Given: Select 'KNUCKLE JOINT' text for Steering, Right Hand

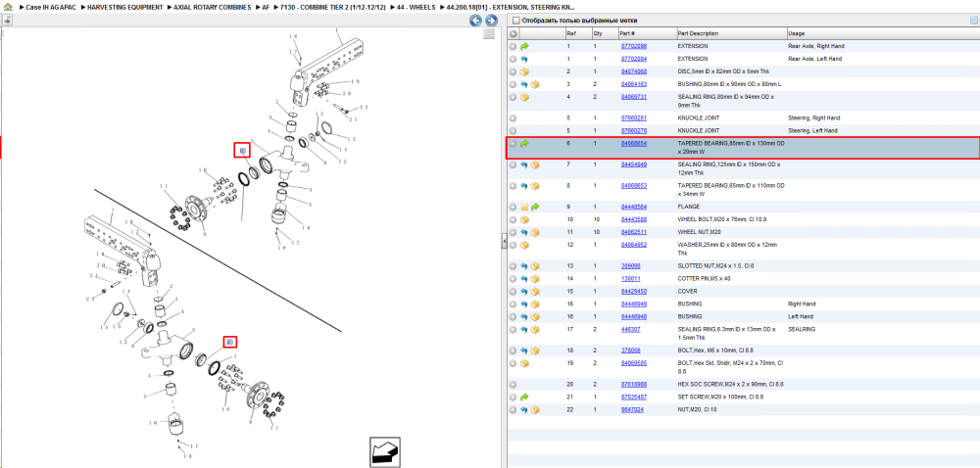Looking at the screenshot, I should pos(698,117).
